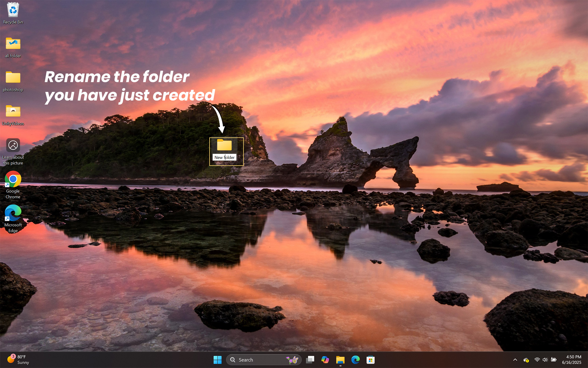588x368 pixels.
Task: Select the Recycle Bin desktop icon
Action: point(13,10)
